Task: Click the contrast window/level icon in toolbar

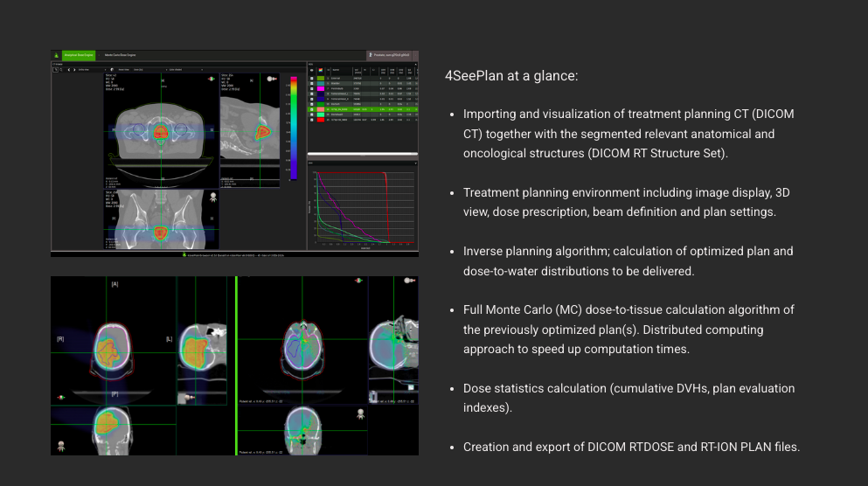Action: pos(112,70)
